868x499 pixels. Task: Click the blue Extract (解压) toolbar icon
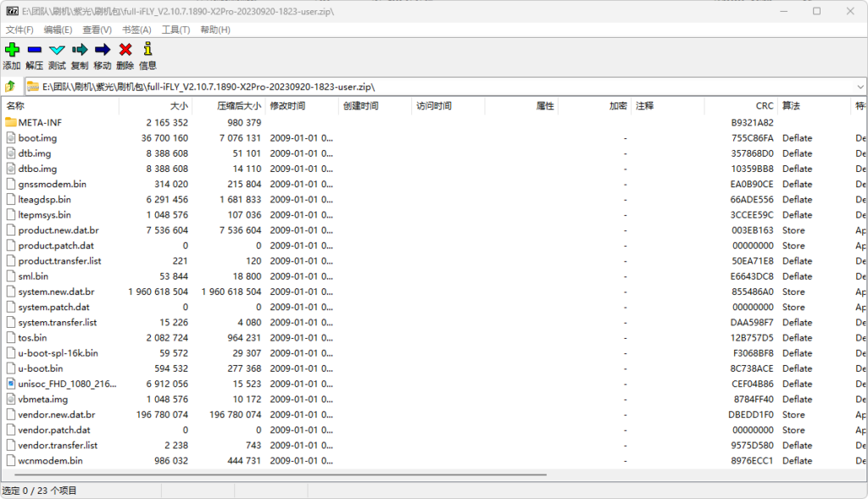tap(34, 50)
